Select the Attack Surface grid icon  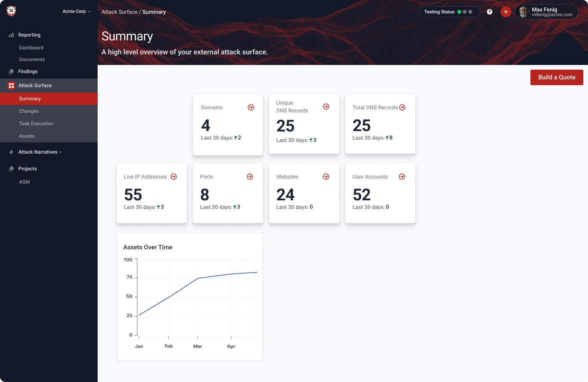[x=11, y=85]
